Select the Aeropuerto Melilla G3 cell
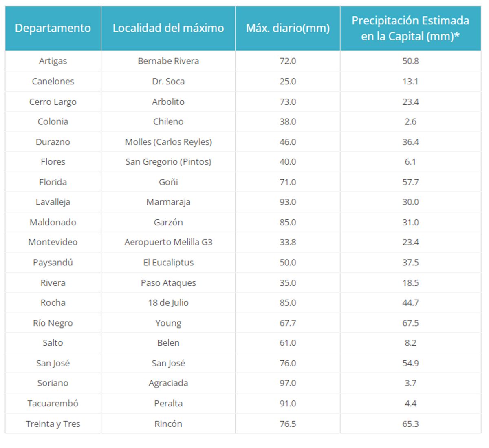Image resolution: width=489 pixels, height=448 pixels. pyautogui.click(x=168, y=242)
